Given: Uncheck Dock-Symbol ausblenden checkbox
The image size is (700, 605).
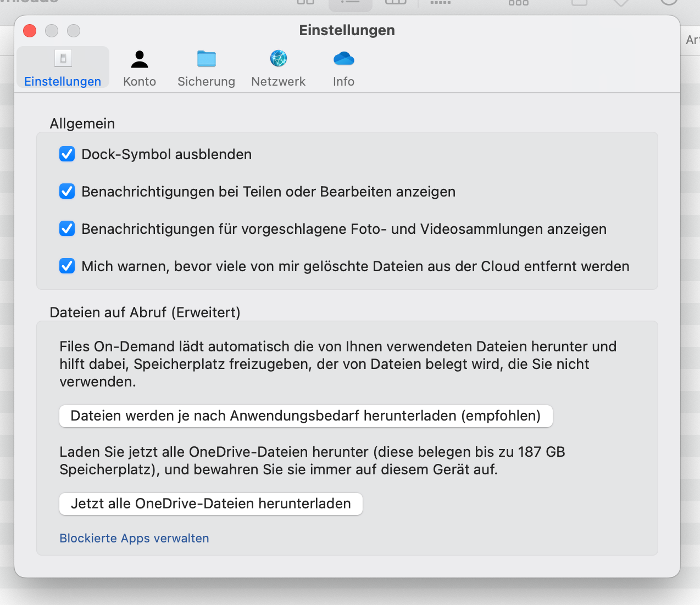Looking at the screenshot, I should [67, 154].
